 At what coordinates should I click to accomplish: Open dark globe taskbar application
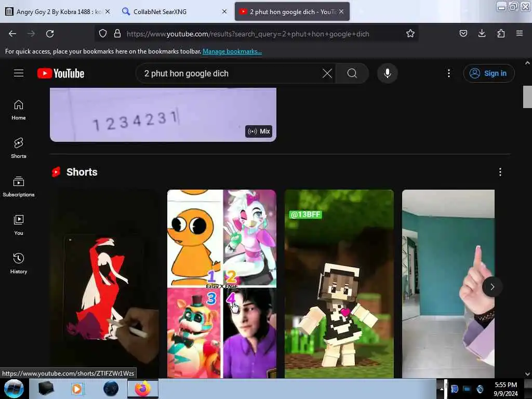point(111,389)
